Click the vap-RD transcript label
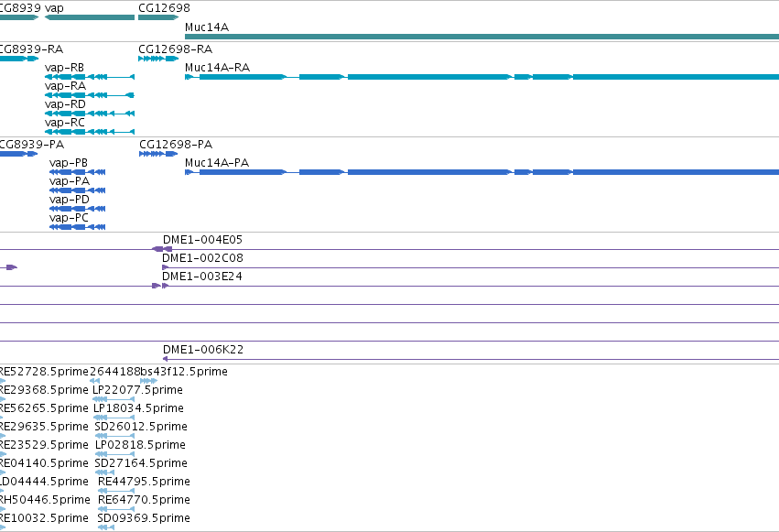The height and width of the screenshot is (532, 779). (x=65, y=104)
